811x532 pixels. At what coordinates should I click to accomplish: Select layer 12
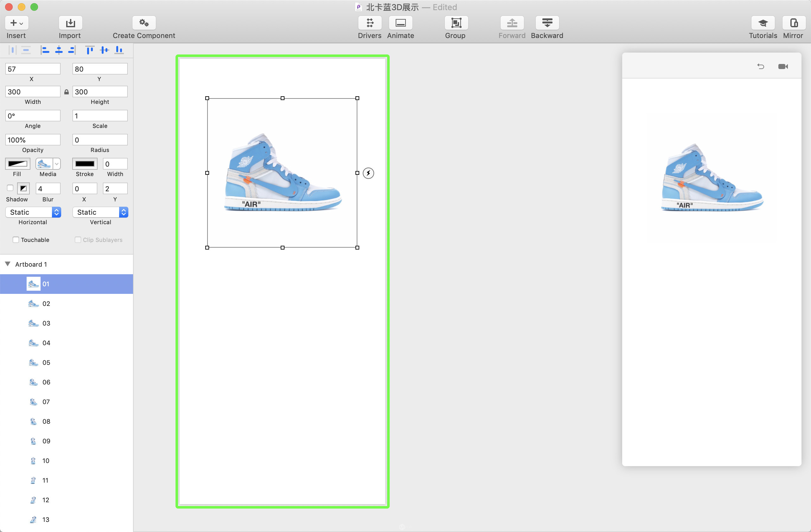pyautogui.click(x=67, y=500)
